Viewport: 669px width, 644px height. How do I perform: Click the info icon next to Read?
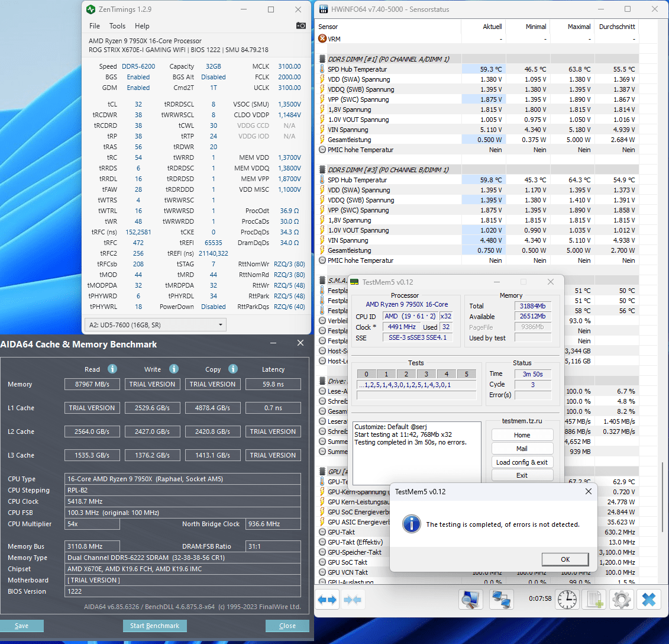click(112, 369)
